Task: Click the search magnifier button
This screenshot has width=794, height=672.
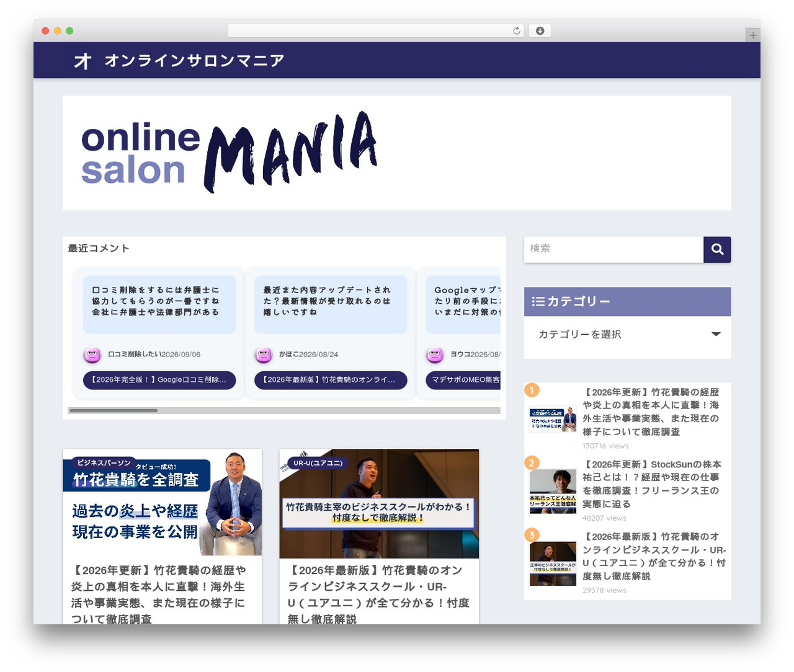Action: click(717, 249)
